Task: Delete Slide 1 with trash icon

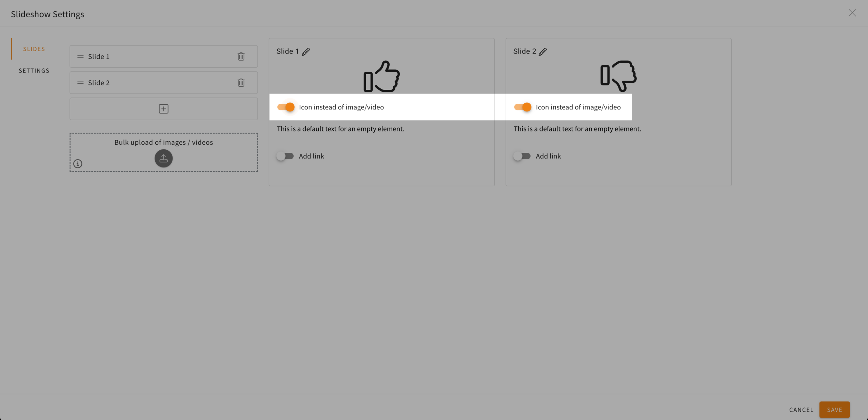Action: (x=241, y=56)
